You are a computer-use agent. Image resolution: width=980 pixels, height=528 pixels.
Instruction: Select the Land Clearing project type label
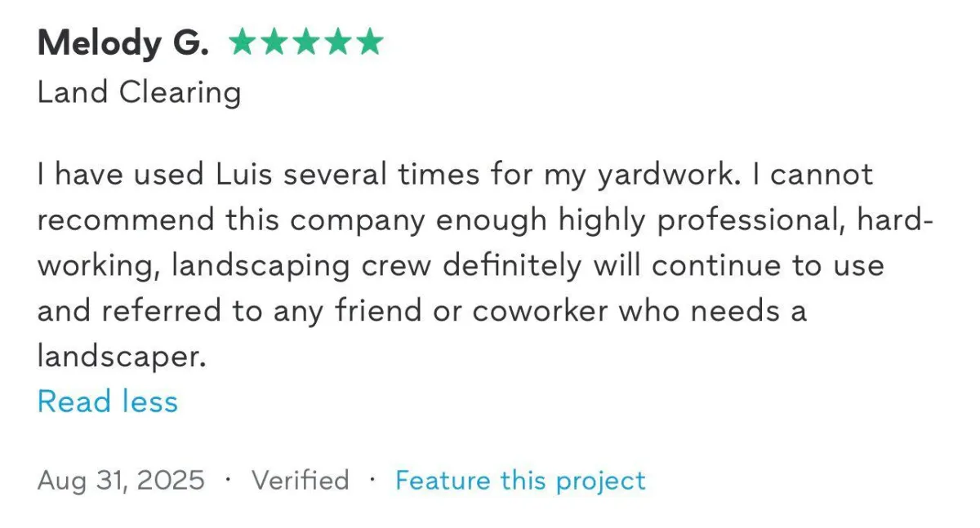pos(139,94)
